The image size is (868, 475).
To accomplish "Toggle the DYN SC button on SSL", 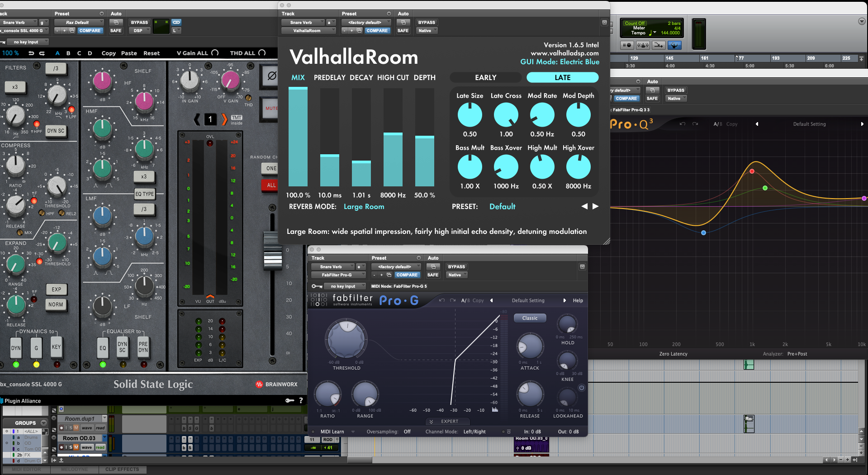I will point(56,131).
